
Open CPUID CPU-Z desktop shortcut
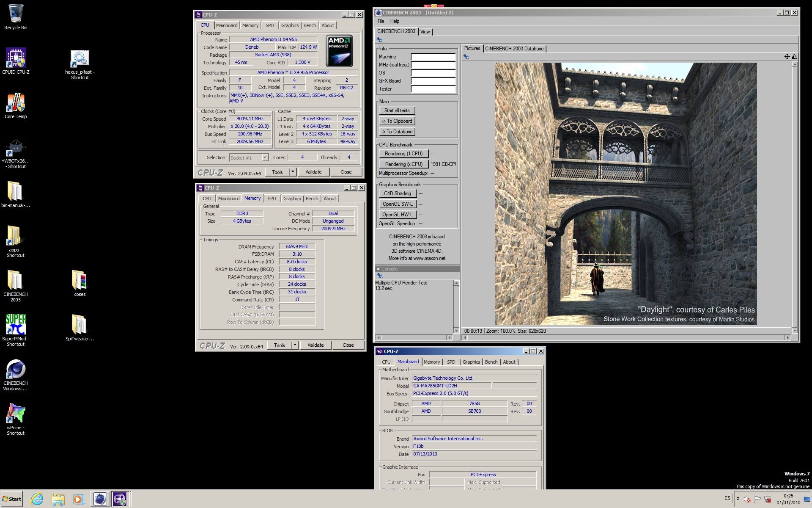click(16, 61)
